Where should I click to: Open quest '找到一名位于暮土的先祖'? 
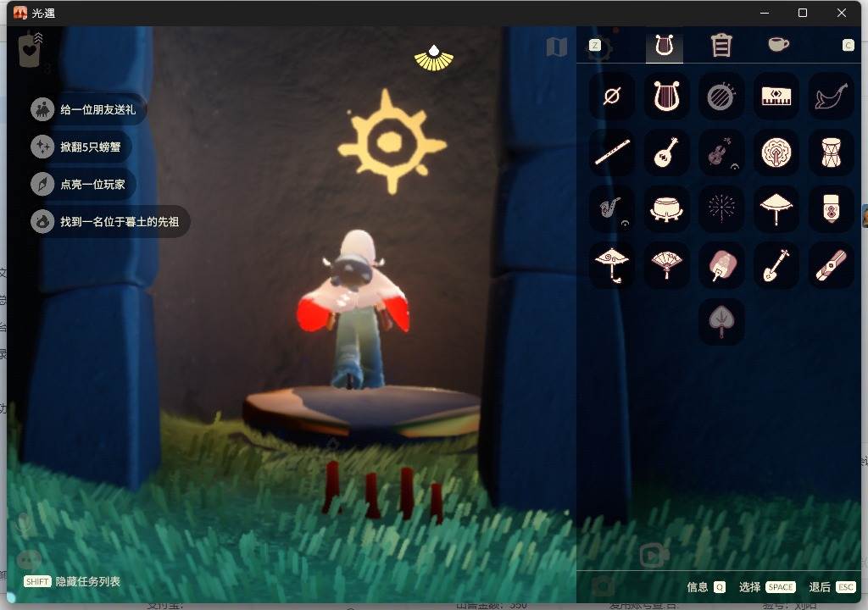tap(109, 222)
